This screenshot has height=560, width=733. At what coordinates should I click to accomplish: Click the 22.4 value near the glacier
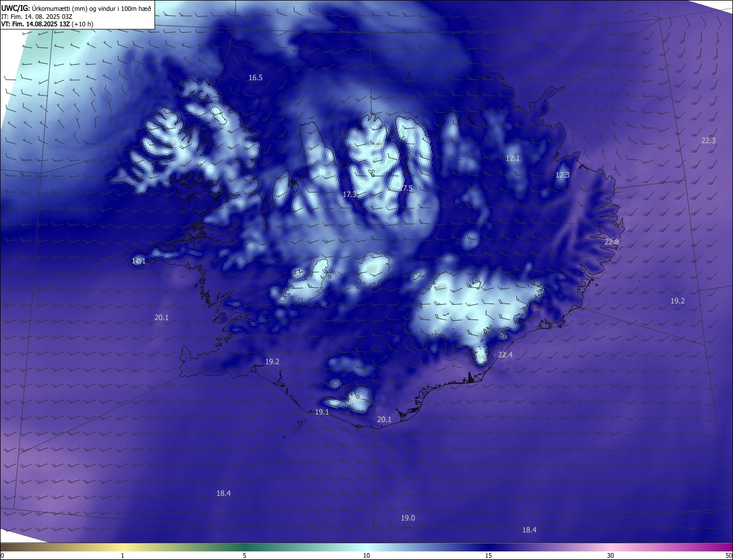(505, 355)
